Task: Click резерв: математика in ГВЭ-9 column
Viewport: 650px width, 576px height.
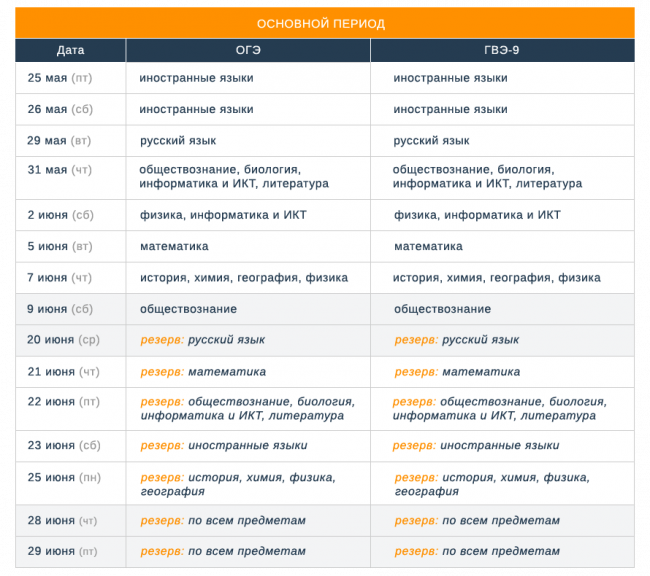Action: pos(457,372)
